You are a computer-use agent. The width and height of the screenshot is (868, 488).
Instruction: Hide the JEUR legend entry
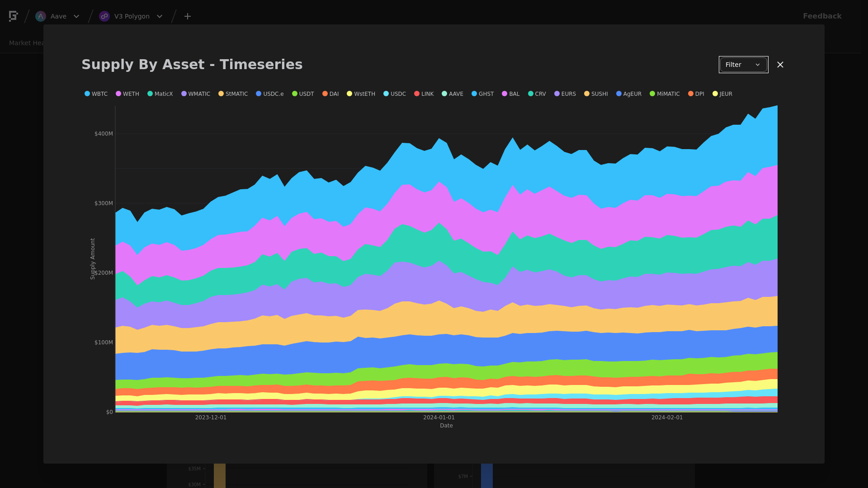pos(722,94)
